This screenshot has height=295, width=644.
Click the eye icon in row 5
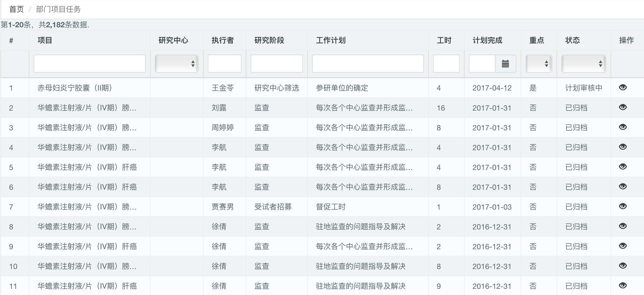coord(623,167)
